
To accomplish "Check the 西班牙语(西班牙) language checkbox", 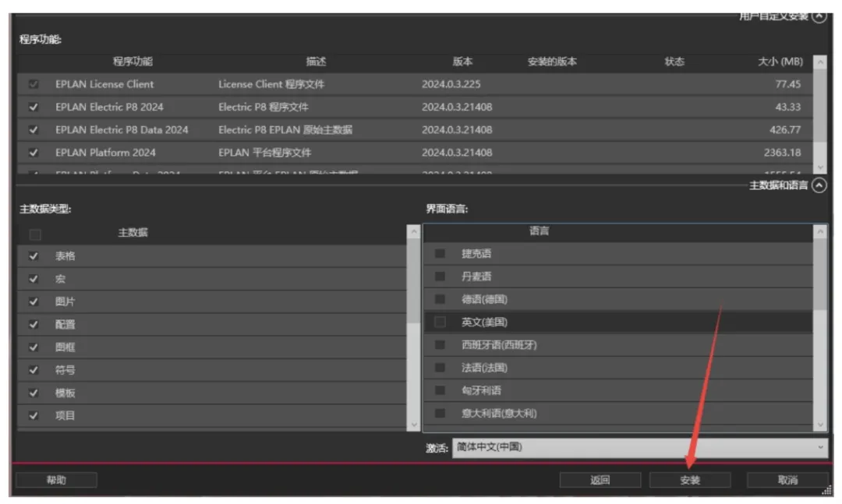I will click(440, 344).
